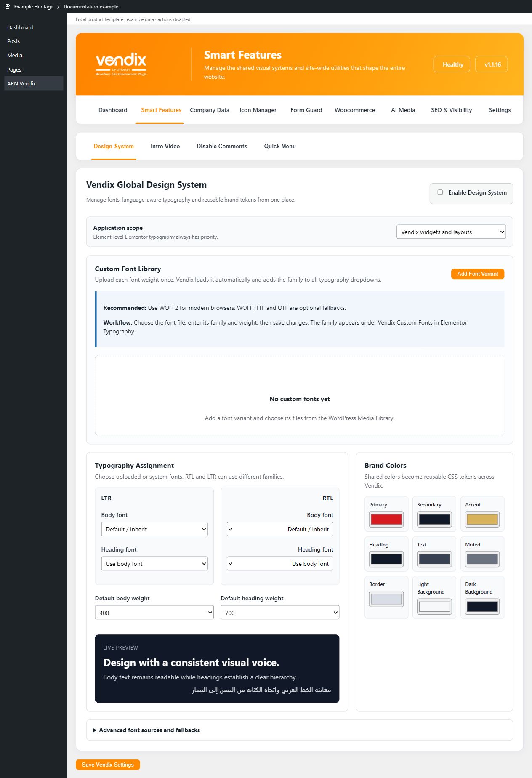This screenshot has height=778, width=532.
Task: Switch to the AI Media tab
Action: [x=403, y=110]
